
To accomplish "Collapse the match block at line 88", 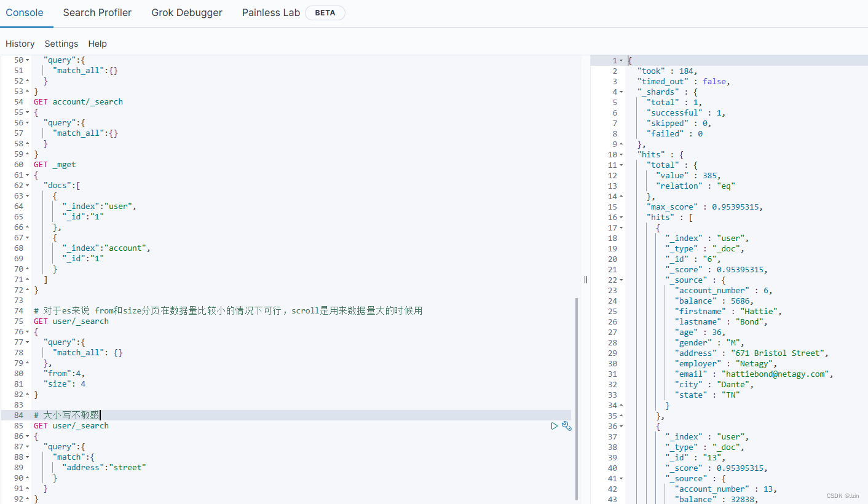I will (x=27, y=457).
